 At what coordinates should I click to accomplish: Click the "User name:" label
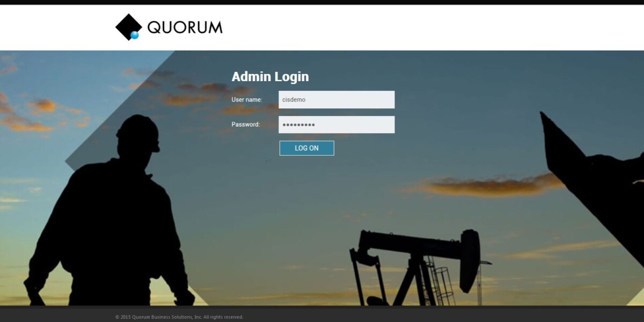point(247,99)
